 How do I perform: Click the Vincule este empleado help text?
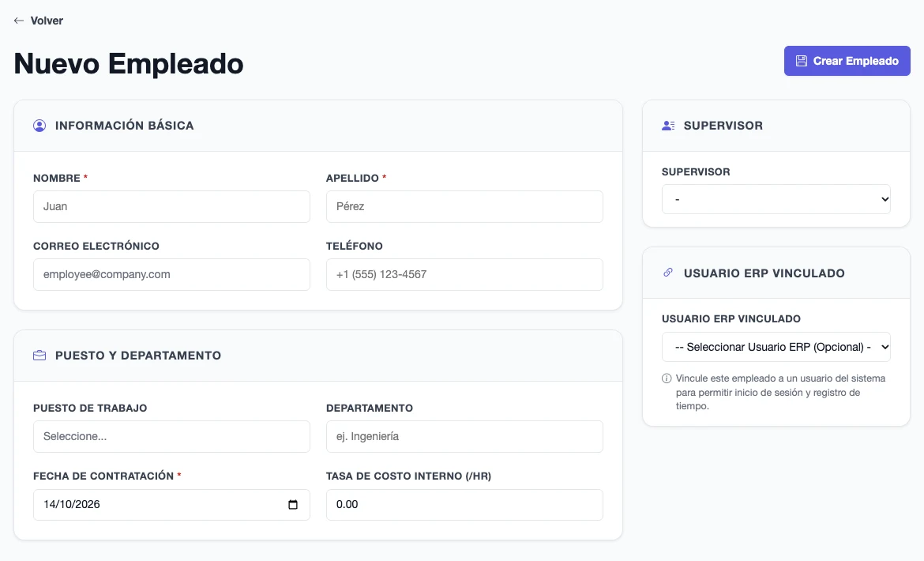point(780,392)
